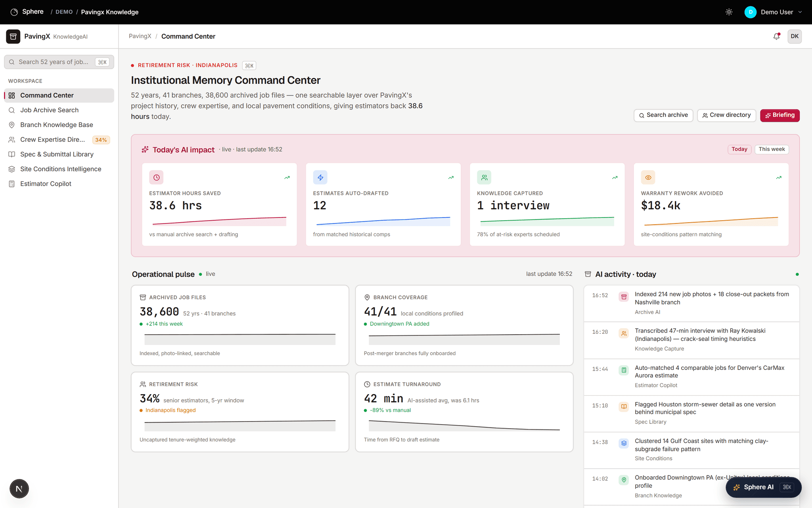Click the 15:44 Estimator Copilot activity icon

[x=624, y=370]
